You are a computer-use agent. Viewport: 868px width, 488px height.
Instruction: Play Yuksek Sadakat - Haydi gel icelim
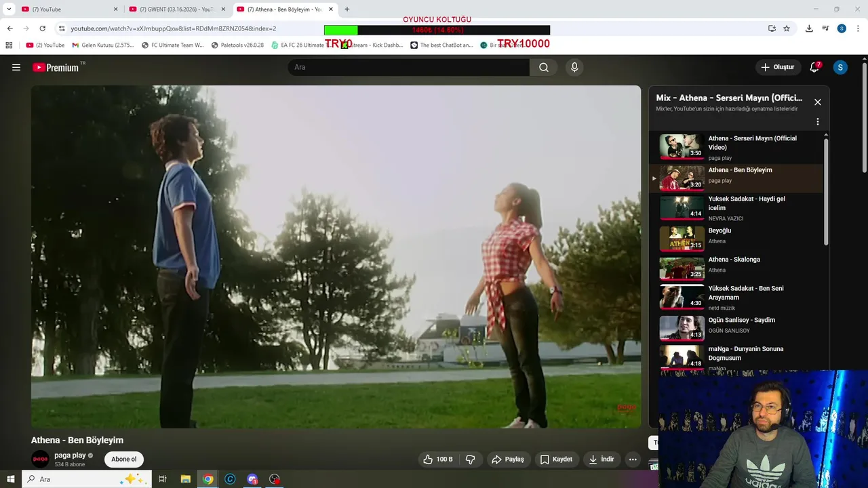click(736, 208)
